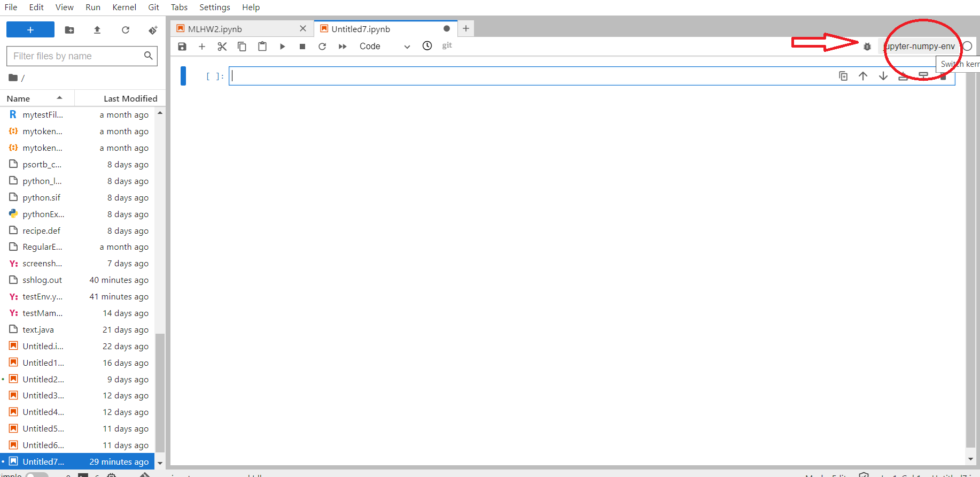The image size is (980, 477).
Task: Open the View menu
Action: (x=65, y=7)
